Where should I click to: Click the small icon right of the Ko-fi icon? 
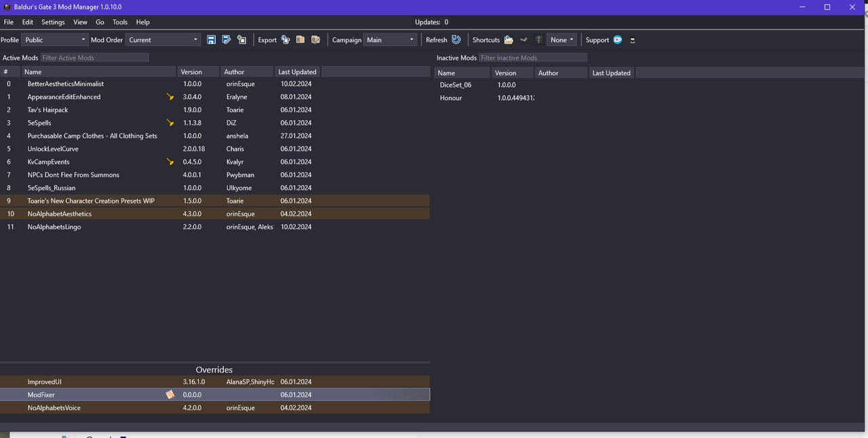(x=633, y=40)
